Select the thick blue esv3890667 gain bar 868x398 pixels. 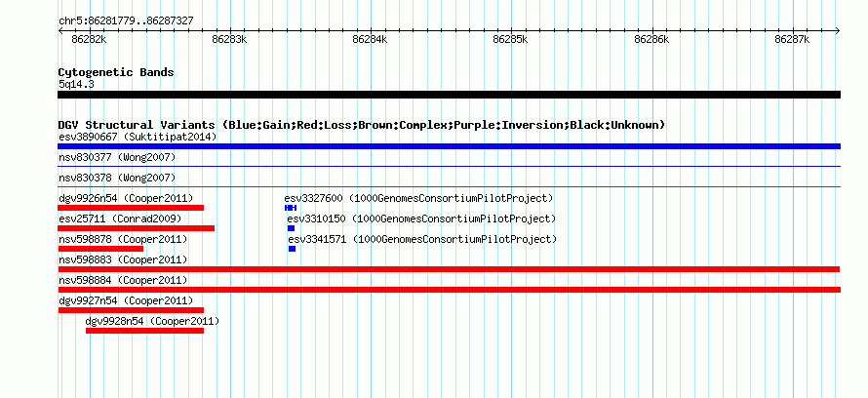449,146
